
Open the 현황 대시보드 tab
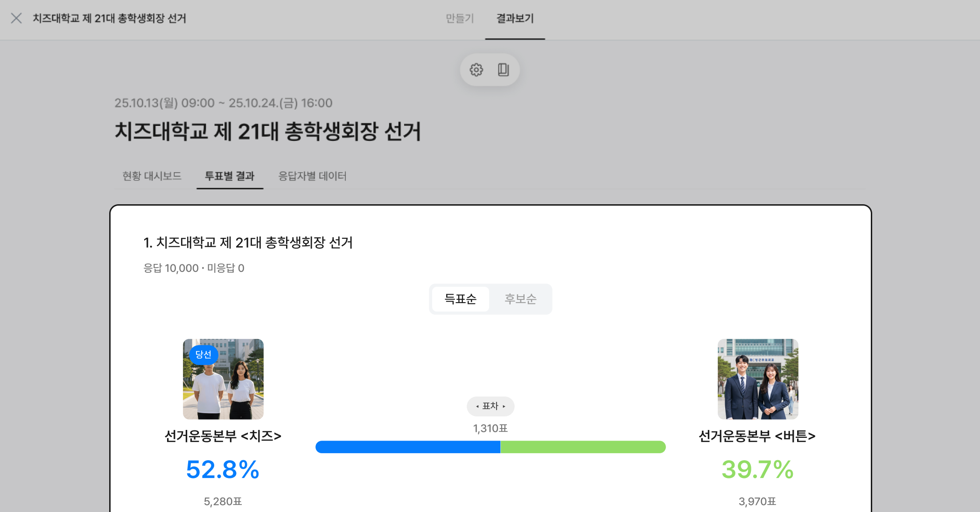[152, 176]
